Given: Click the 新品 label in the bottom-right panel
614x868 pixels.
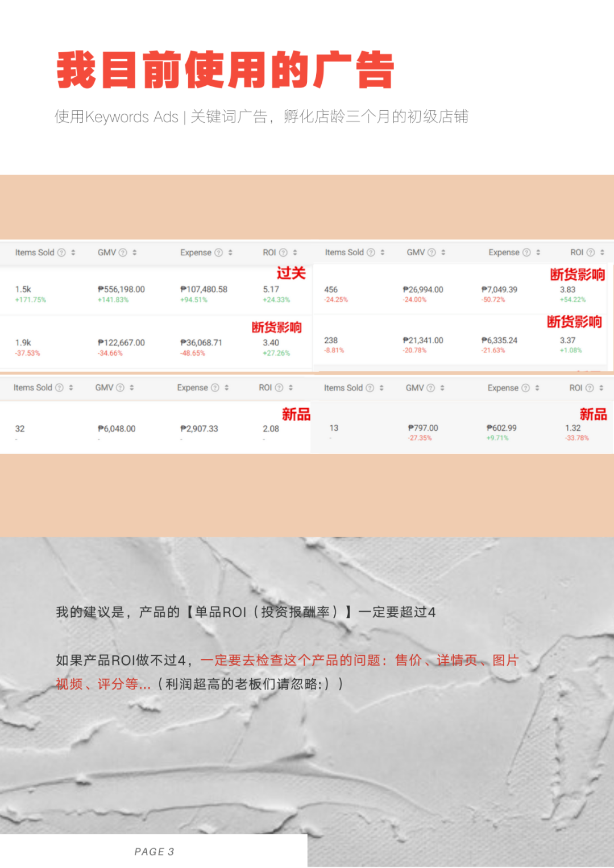Looking at the screenshot, I should [x=593, y=415].
